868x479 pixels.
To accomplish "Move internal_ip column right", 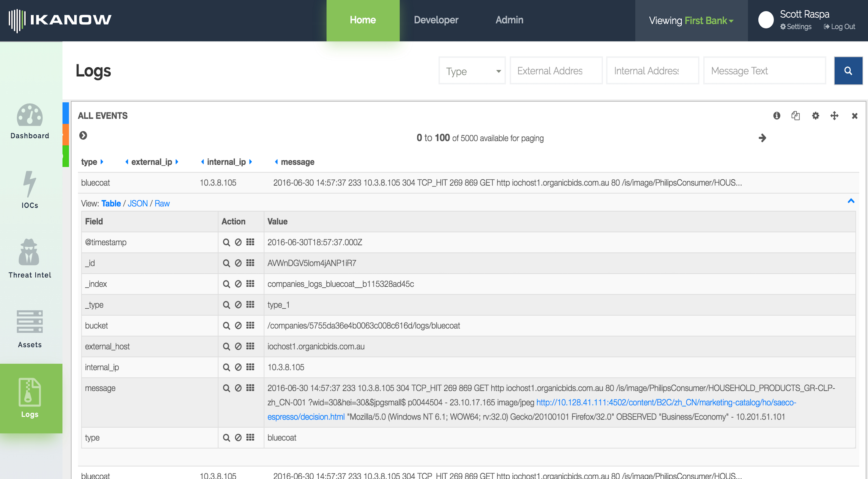I will click(250, 162).
